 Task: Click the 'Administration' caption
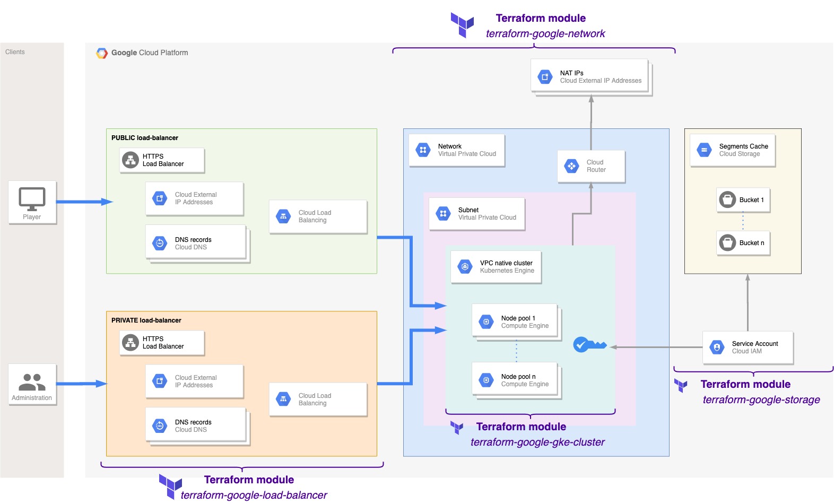[32, 398]
